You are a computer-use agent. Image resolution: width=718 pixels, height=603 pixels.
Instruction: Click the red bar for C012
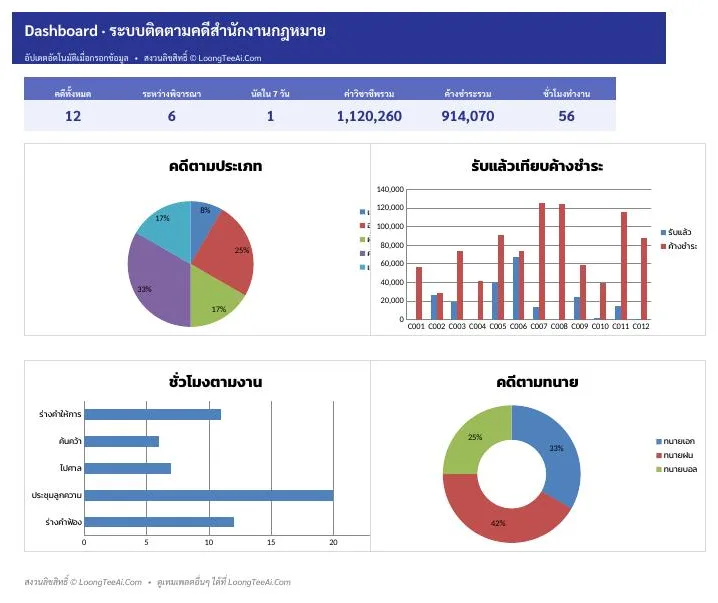point(644,279)
